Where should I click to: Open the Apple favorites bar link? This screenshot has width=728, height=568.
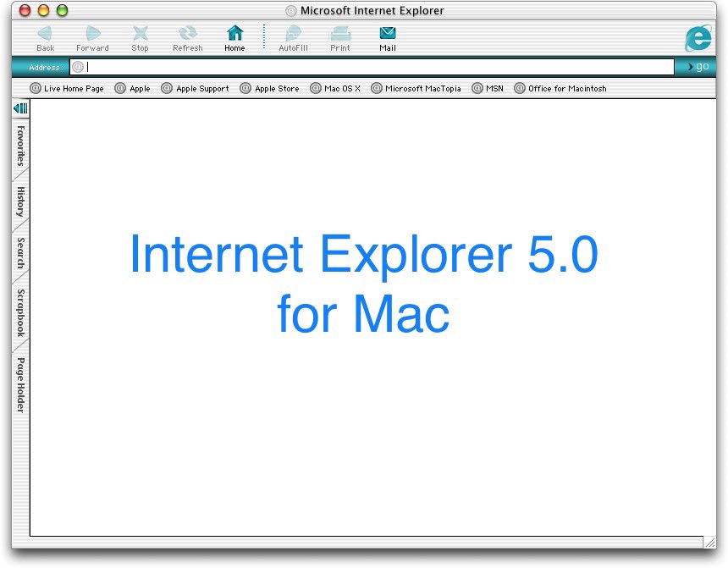point(133,88)
